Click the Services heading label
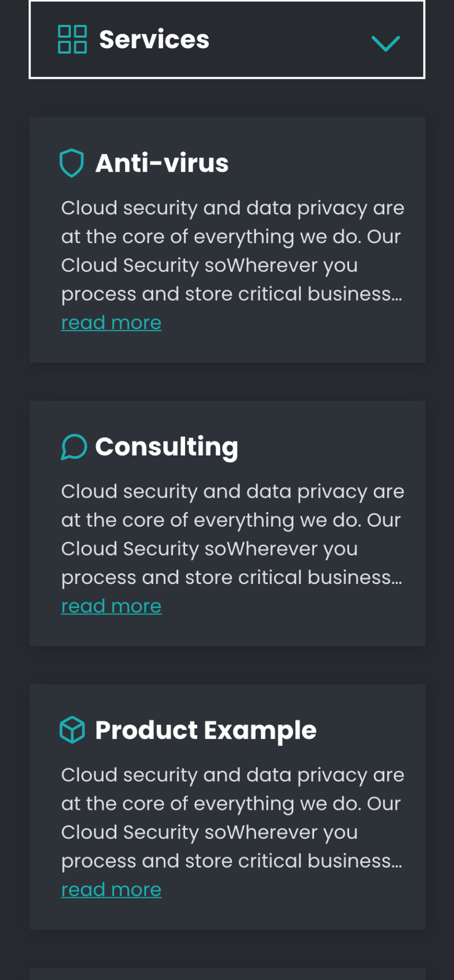This screenshot has height=980, width=454. pos(154,40)
